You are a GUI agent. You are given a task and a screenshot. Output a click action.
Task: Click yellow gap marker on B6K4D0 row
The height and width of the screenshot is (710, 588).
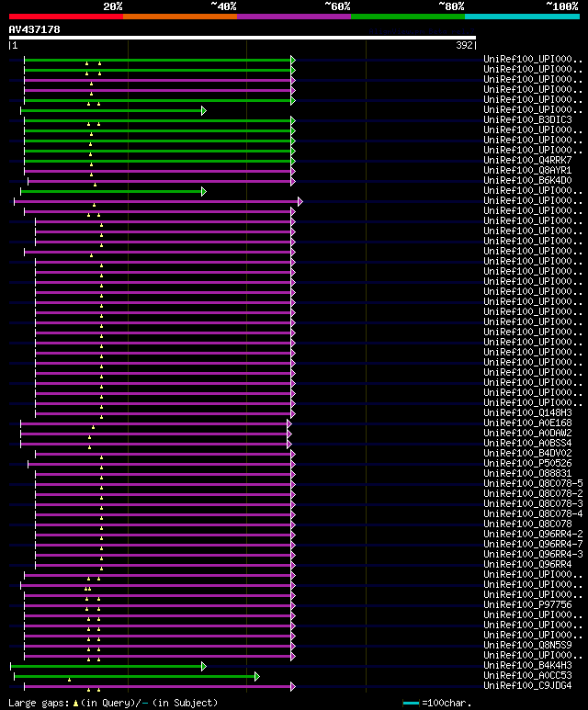95,185
